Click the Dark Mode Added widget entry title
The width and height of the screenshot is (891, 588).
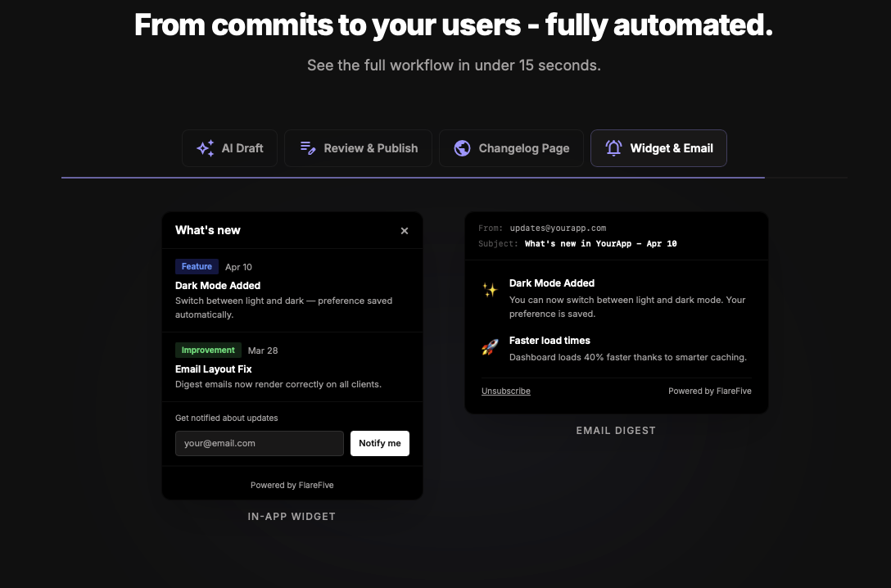coord(218,286)
